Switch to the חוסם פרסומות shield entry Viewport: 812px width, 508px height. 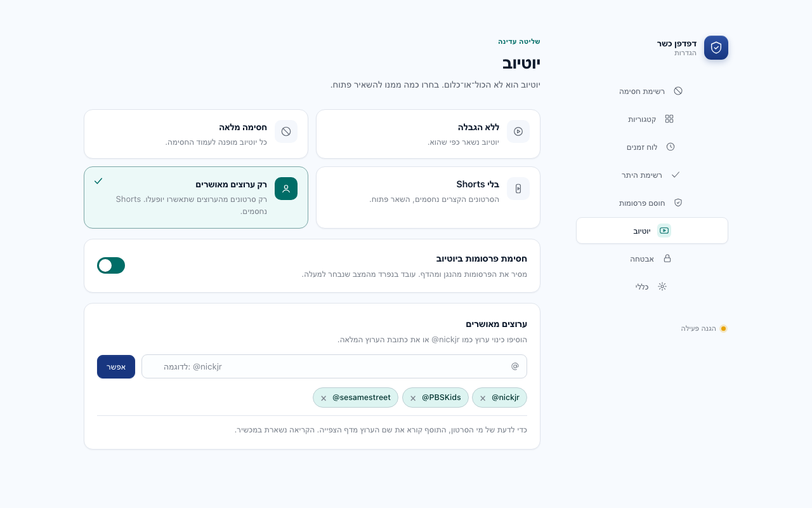[652, 203]
